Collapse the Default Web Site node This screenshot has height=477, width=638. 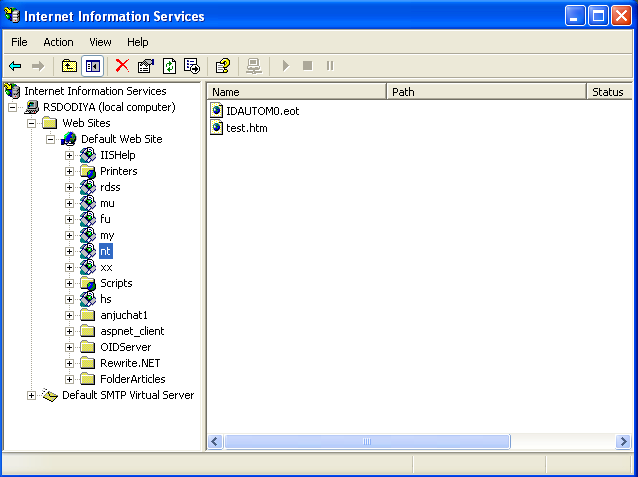click(x=50, y=140)
